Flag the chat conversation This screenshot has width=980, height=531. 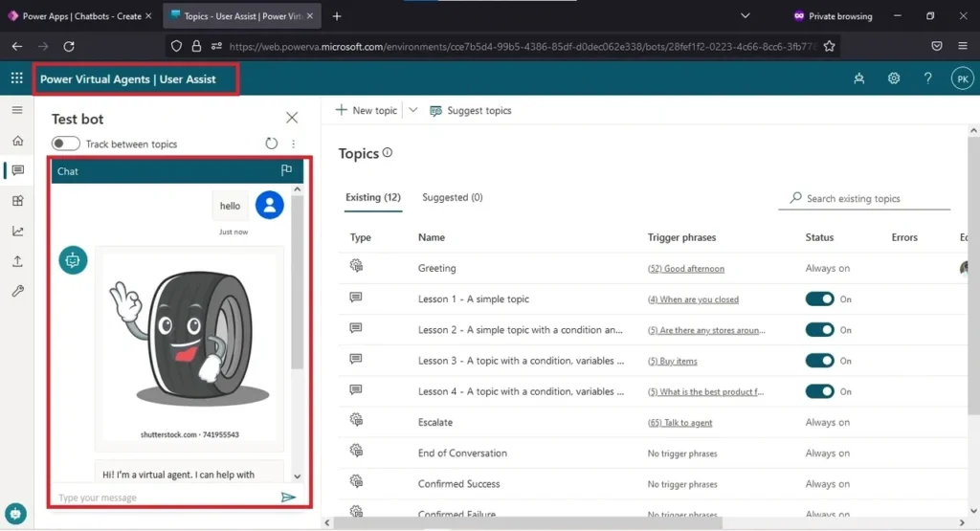pos(286,170)
